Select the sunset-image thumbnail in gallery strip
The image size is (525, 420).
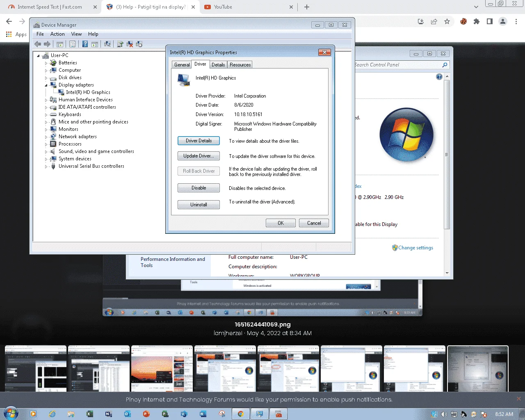pos(162,368)
